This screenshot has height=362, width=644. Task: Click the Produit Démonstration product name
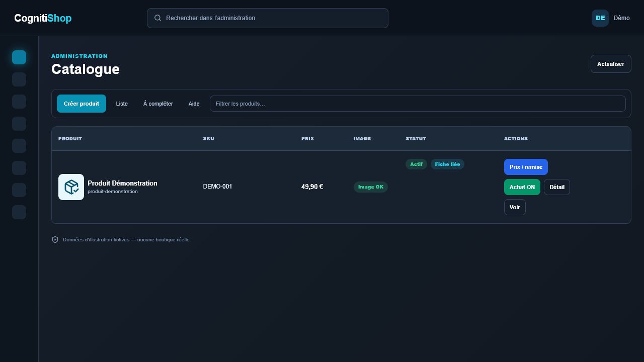pyautogui.click(x=122, y=183)
